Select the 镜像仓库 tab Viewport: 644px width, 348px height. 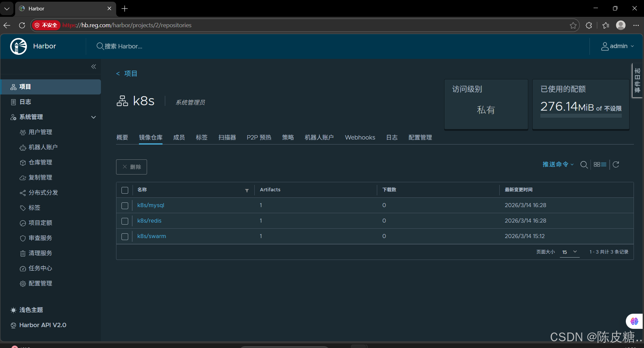[151, 138]
